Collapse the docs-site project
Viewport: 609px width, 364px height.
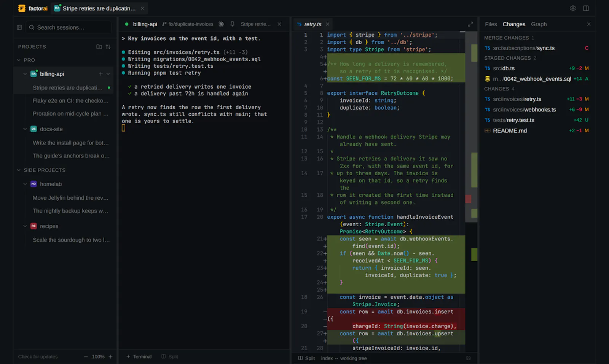coord(25,129)
